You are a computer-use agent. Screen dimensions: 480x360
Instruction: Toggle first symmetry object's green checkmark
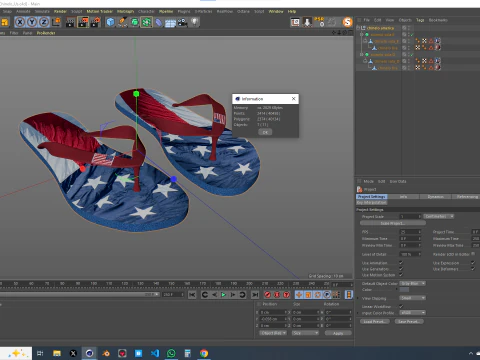[412, 35]
